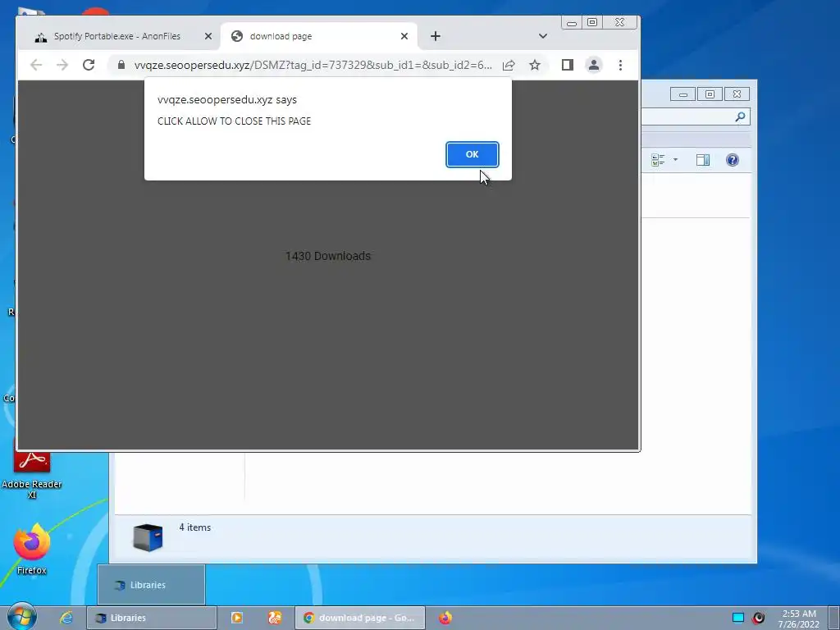The width and height of the screenshot is (840, 630).
Task: Click the '4 items' status text
Action: pos(195,527)
